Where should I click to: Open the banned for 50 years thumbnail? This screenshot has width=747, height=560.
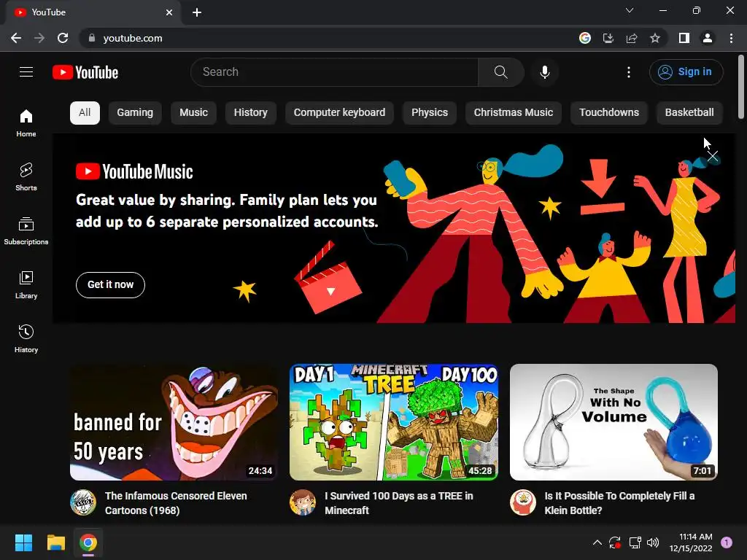pyautogui.click(x=174, y=422)
